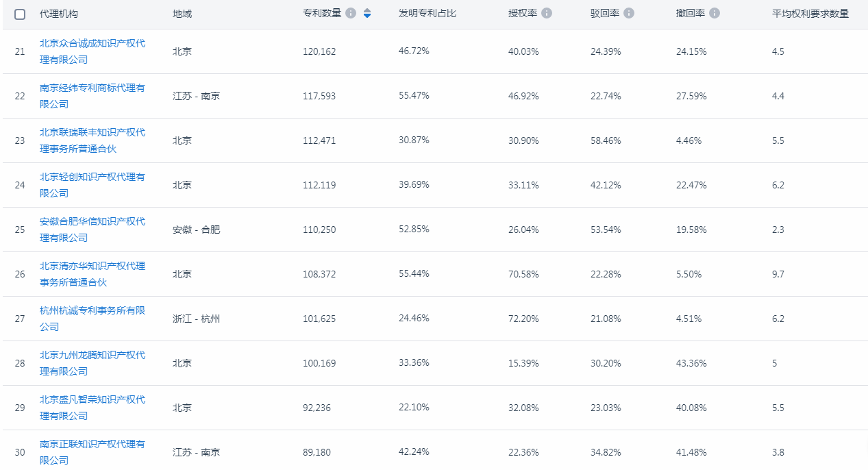Select patent count 101,625
This screenshot has width=868, height=470.
click(319, 319)
